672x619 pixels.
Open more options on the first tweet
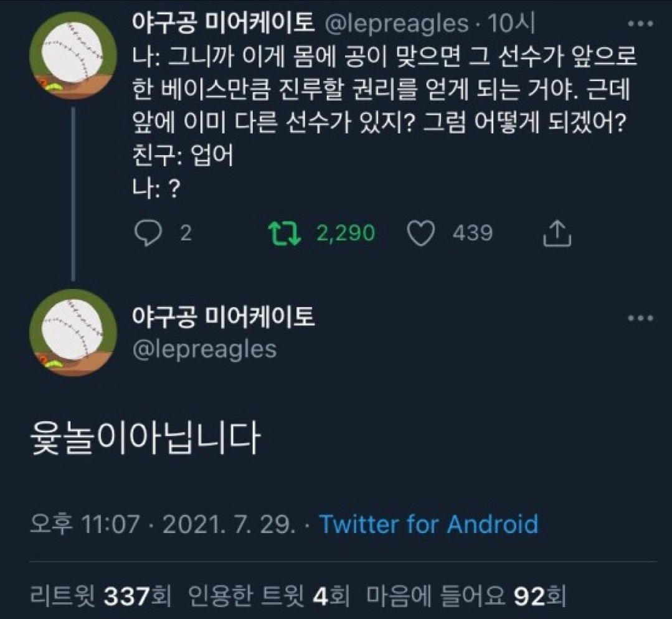click(640, 25)
